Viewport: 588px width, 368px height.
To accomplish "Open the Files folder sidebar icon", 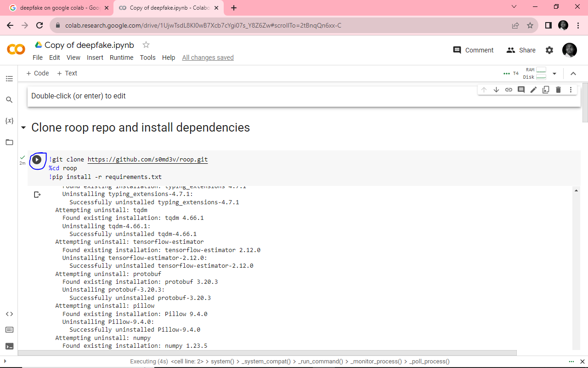I will tap(9, 142).
